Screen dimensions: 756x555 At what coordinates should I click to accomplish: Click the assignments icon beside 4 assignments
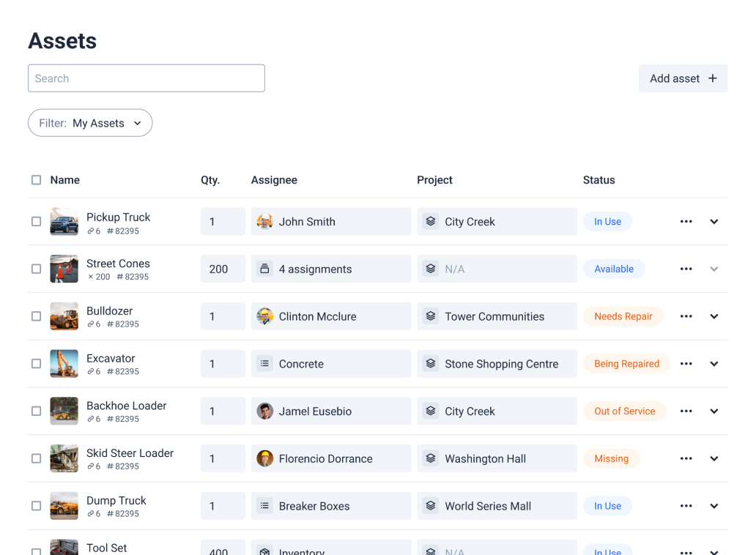point(264,269)
